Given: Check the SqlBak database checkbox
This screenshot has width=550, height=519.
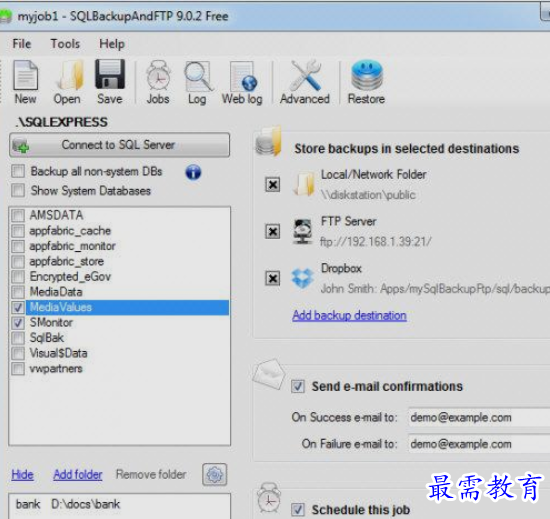Looking at the screenshot, I should tap(18, 338).
